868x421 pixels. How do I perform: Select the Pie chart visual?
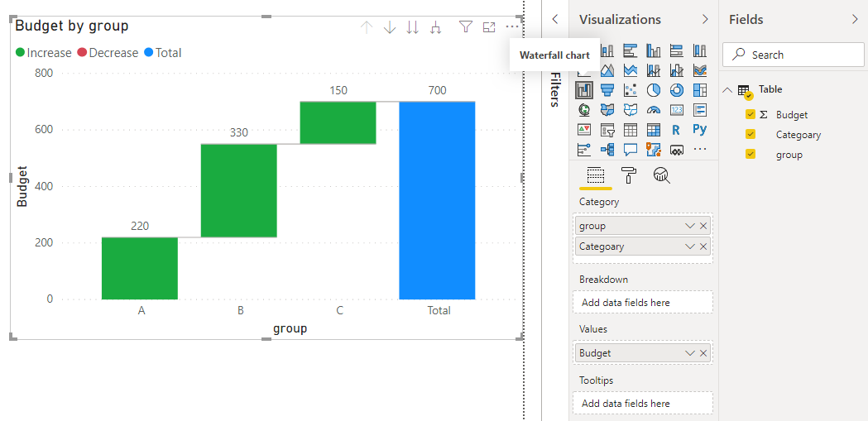click(654, 89)
